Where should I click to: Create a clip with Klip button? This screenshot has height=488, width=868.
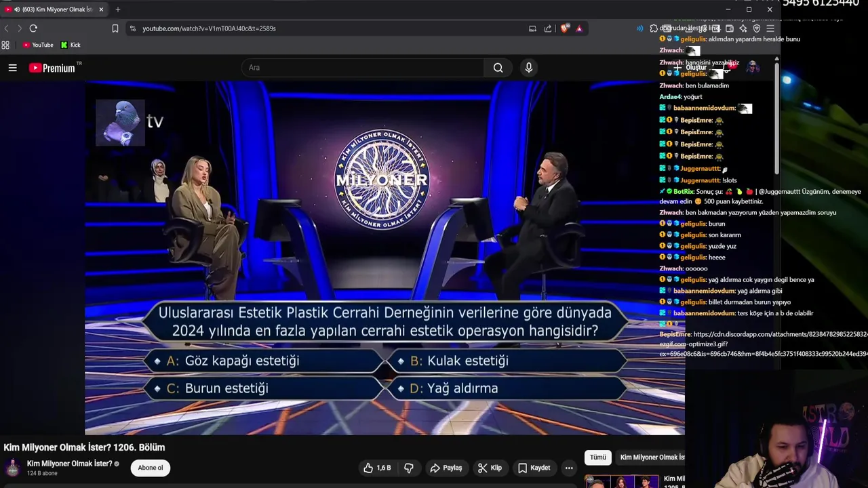490,468
